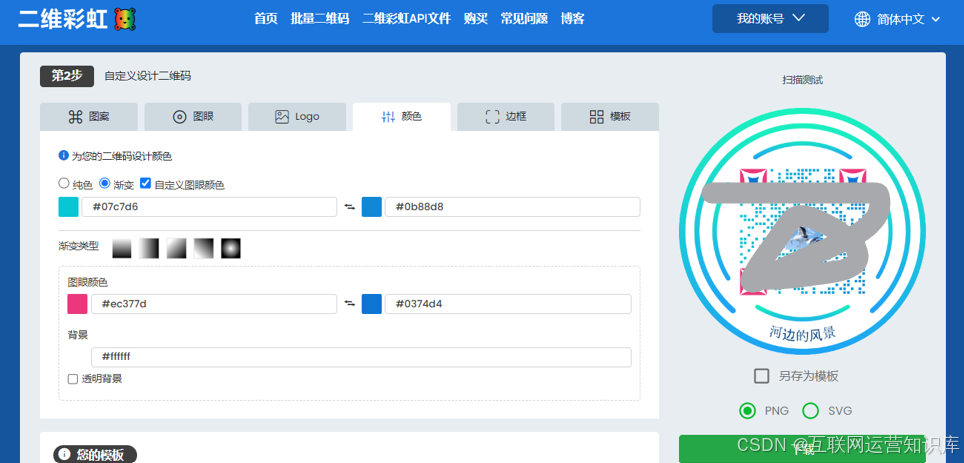The image size is (964, 463).
Task: Click the rainbow lion logo icon
Action: click(125, 20)
